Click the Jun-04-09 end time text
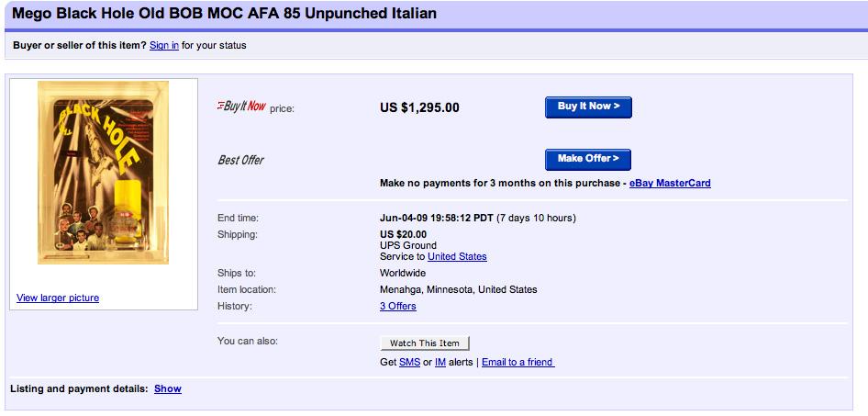The width and height of the screenshot is (868, 416). coord(436,218)
